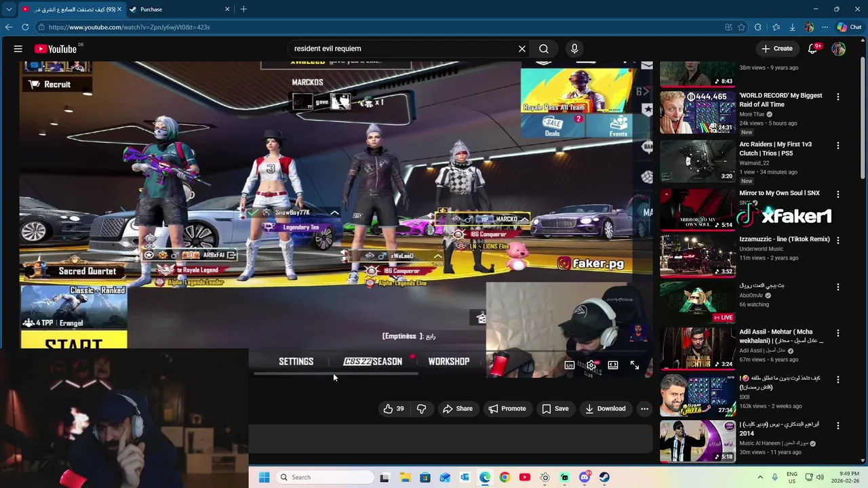This screenshot has height=488, width=868.
Task: Click the Create video button
Action: (777, 49)
